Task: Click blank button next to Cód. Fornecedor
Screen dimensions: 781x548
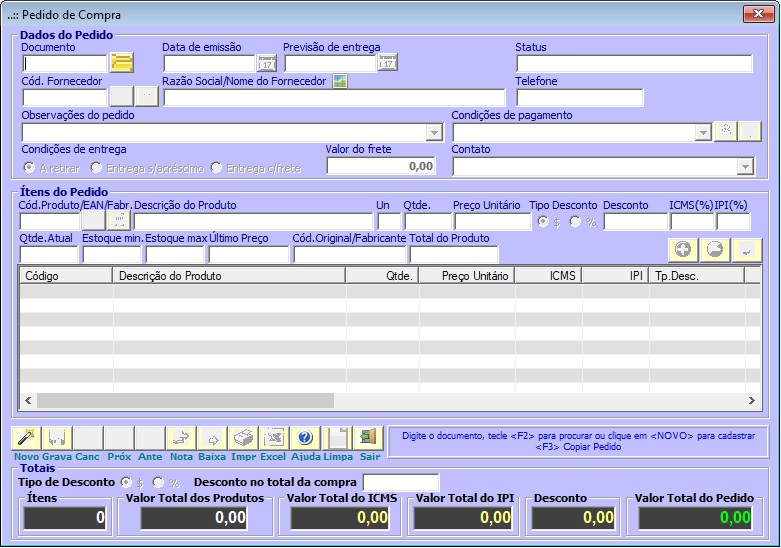Action: click(x=122, y=97)
